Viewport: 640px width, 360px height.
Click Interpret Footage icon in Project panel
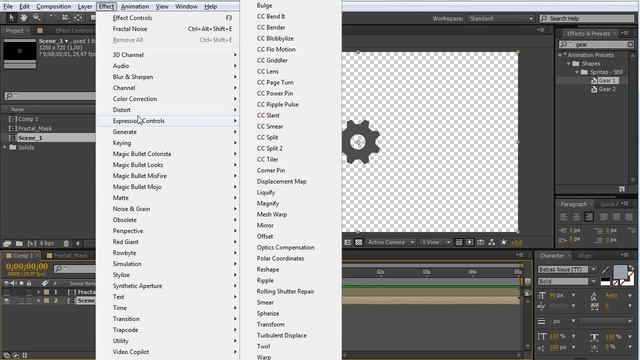7,243
